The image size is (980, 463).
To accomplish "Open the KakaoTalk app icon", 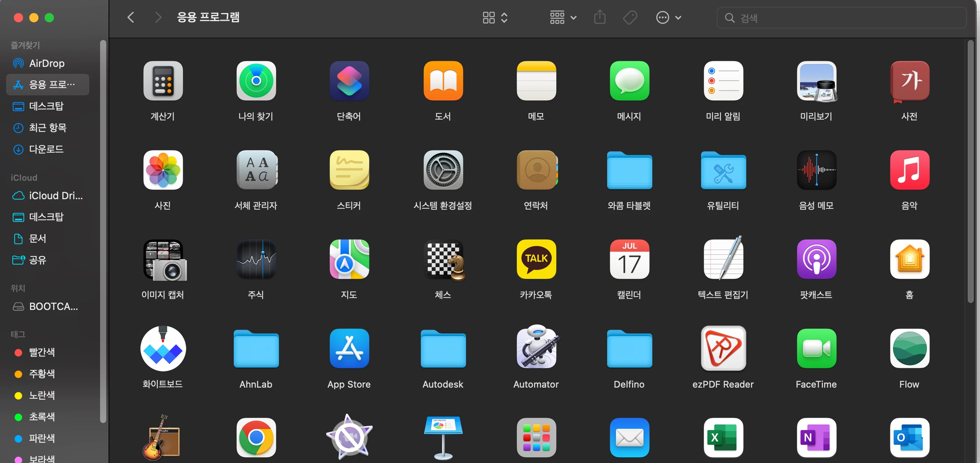I will pos(536,259).
